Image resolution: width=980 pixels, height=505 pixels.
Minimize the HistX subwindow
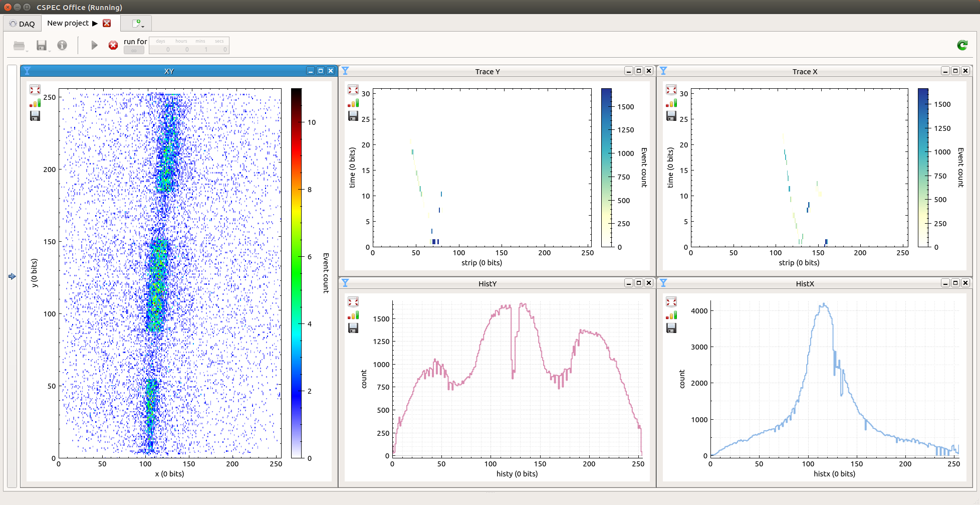tap(945, 283)
